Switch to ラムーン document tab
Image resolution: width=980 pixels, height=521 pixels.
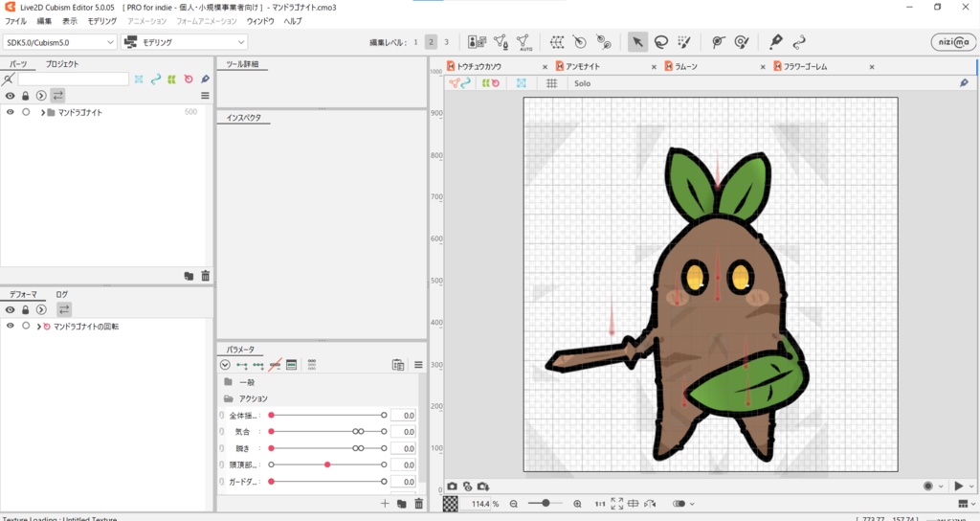(685, 66)
